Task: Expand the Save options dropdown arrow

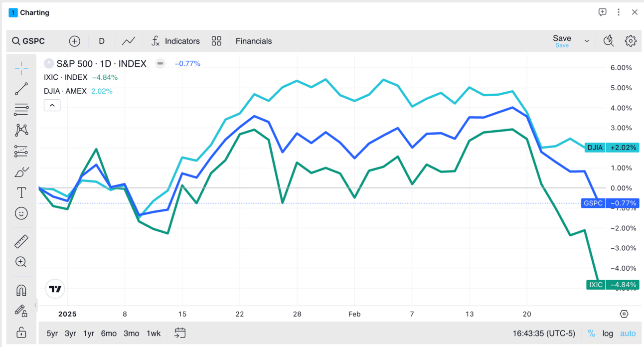Action: click(x=587, y=41)
